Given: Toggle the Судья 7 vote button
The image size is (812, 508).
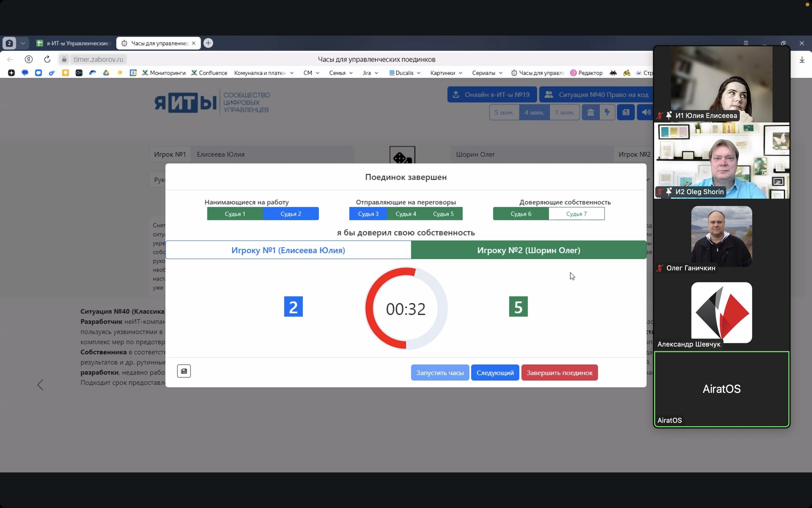Looking at the screenshot, I should [576, 214].
